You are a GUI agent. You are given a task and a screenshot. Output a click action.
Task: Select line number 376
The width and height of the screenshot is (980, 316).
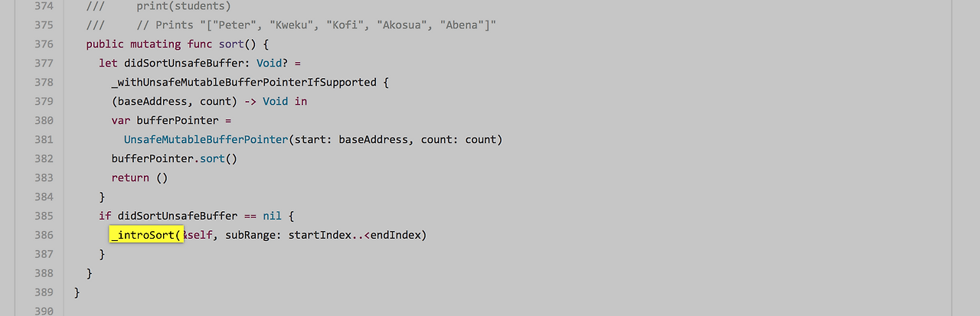pos(44,44)
